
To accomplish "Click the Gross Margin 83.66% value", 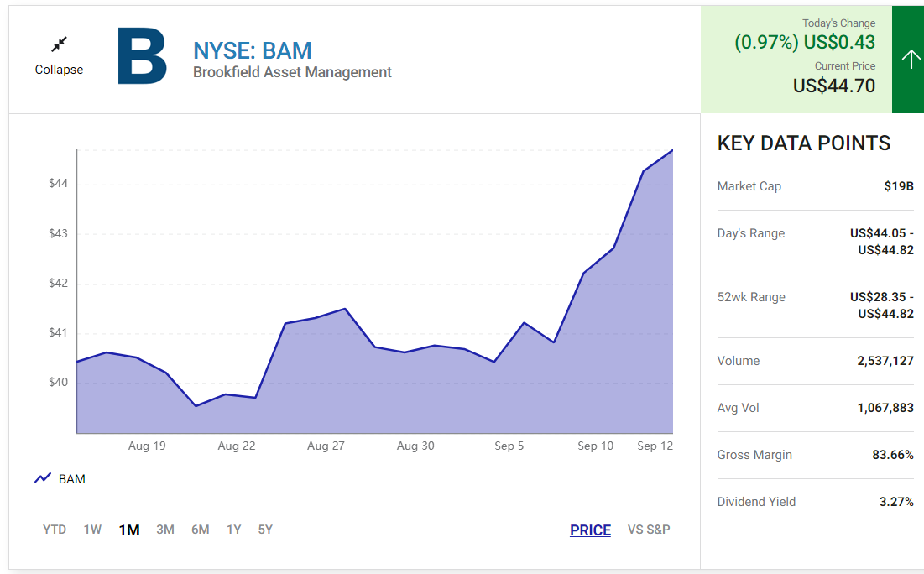I will [x=893, y=455].
